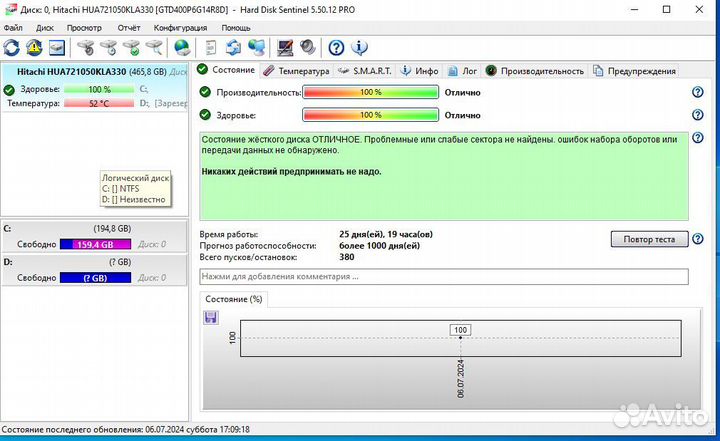Viewport: 720px width, 441px height.
Task: Click the globe over disk icon
Action: 182,47
